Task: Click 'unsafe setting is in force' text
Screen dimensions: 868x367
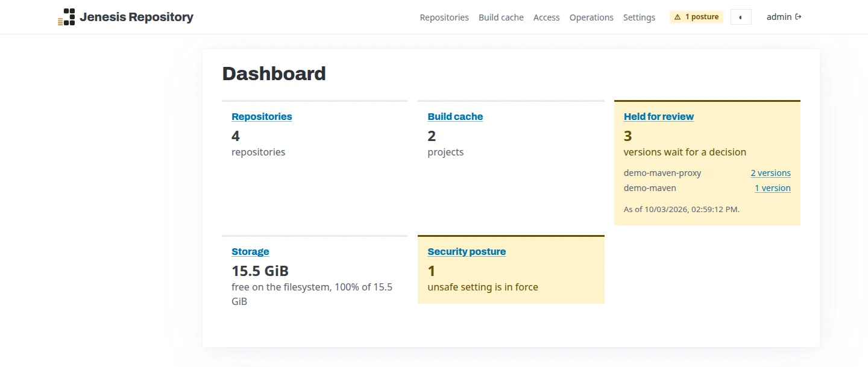Action: tap(483, 287)
